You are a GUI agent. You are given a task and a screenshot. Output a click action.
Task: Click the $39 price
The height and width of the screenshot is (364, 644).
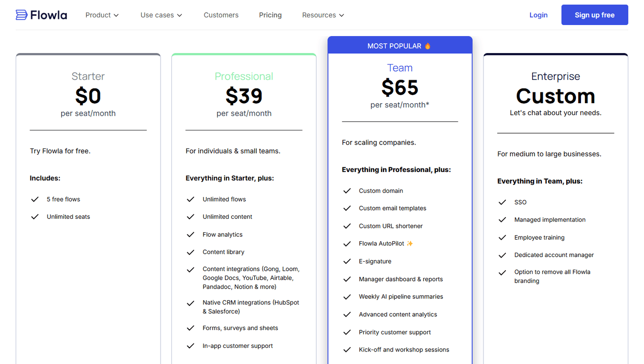coord(244,96)
